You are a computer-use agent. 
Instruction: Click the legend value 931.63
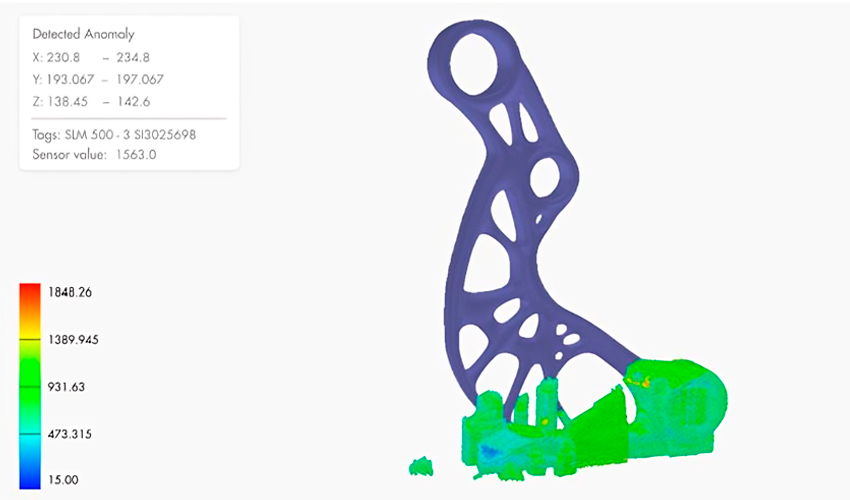(x=66, y=387)
